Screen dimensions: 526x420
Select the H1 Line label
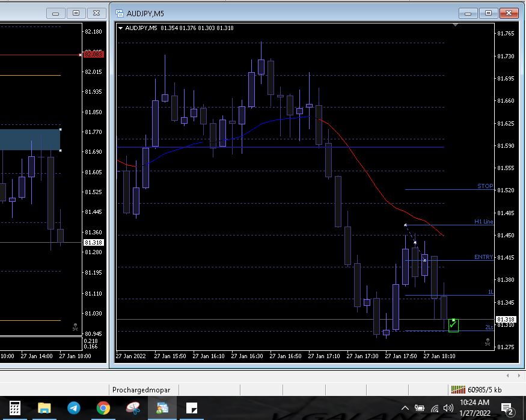(x=483, y=222)
